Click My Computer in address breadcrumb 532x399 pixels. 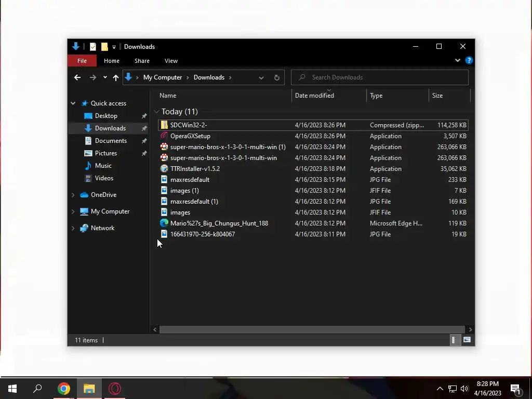click(163, 77)
